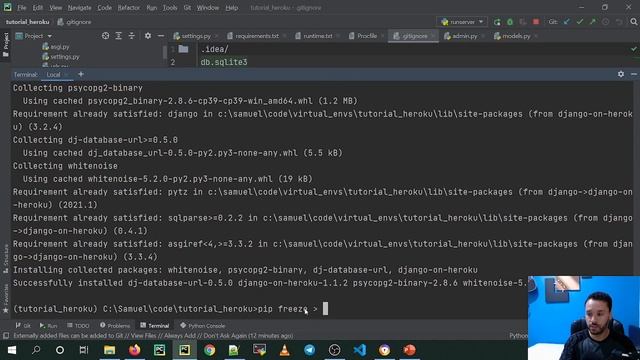Open the Help menu
Screen dimensions: 640x360
231,8
